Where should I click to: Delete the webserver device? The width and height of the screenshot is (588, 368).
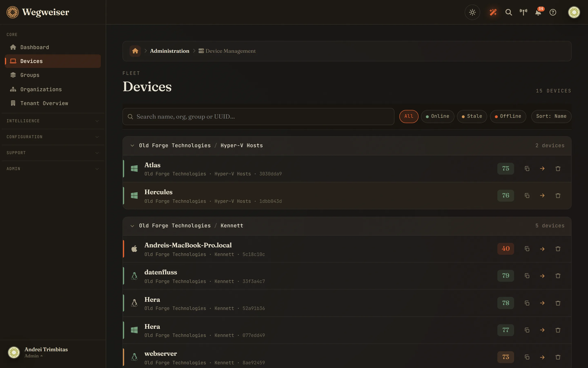pos(558,357)
